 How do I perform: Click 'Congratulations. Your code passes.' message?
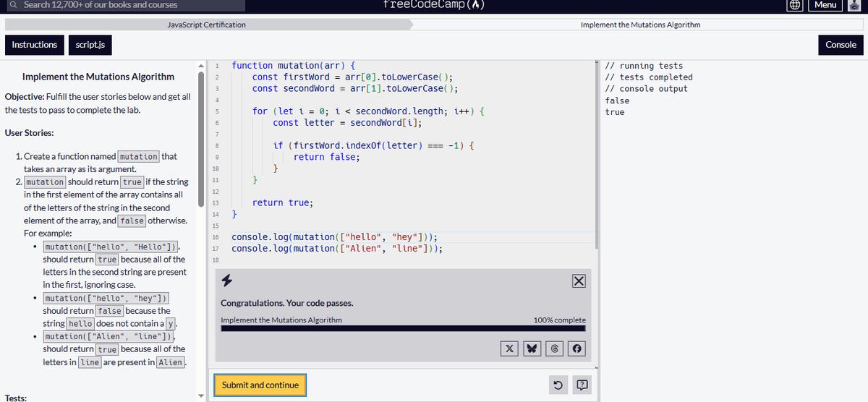[287, 304]
